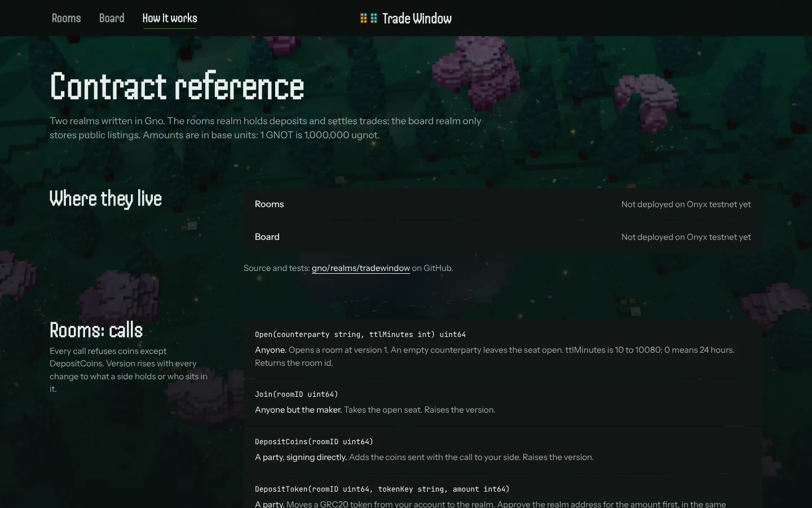The width and height of the screenshot is (812, 508).
Task: Click the 'Source and tests:' text
Action: point(277,268)
